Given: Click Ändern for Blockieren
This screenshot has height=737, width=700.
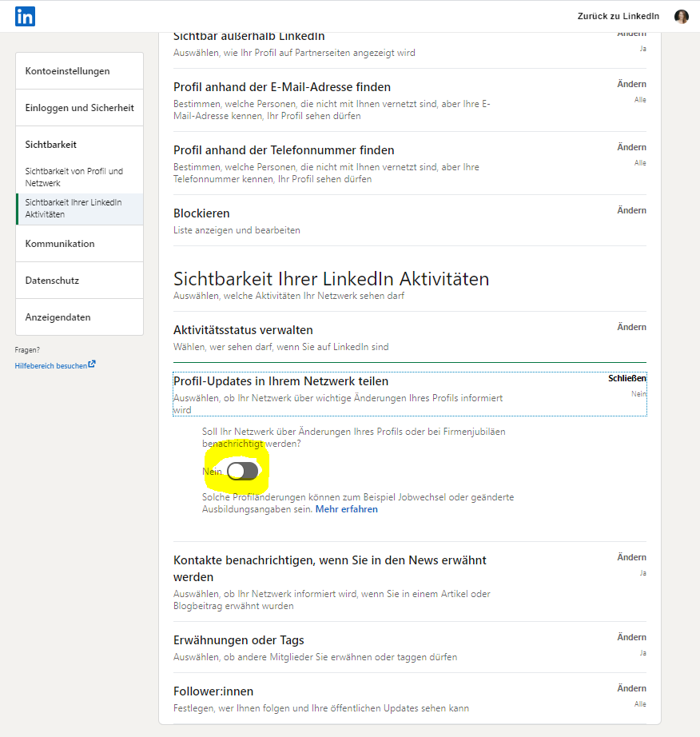Looking at the screenshot, I should click(631, 210).
